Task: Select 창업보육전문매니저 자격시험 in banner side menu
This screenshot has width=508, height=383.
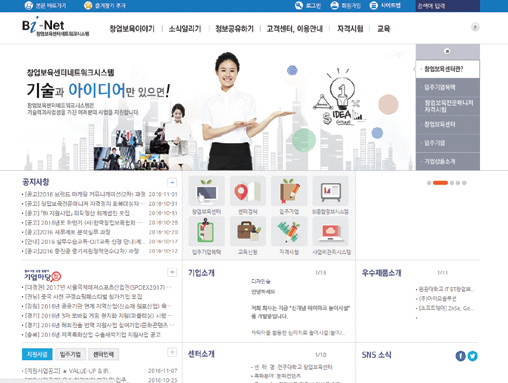Action: 448,106
